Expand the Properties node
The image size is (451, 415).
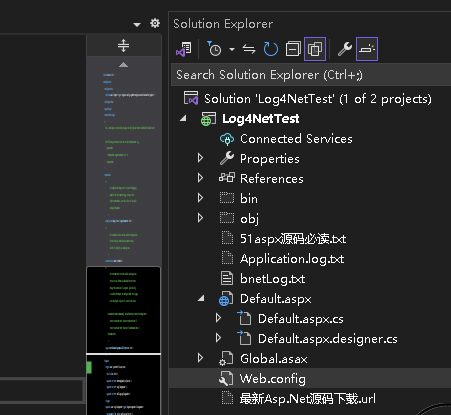(x=200, y=158)
